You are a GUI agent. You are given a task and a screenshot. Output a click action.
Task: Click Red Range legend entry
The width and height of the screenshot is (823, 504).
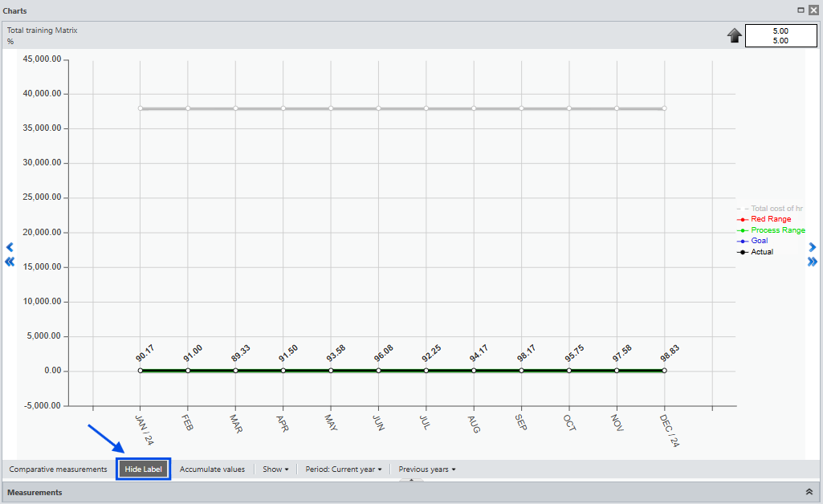[770, 219]
